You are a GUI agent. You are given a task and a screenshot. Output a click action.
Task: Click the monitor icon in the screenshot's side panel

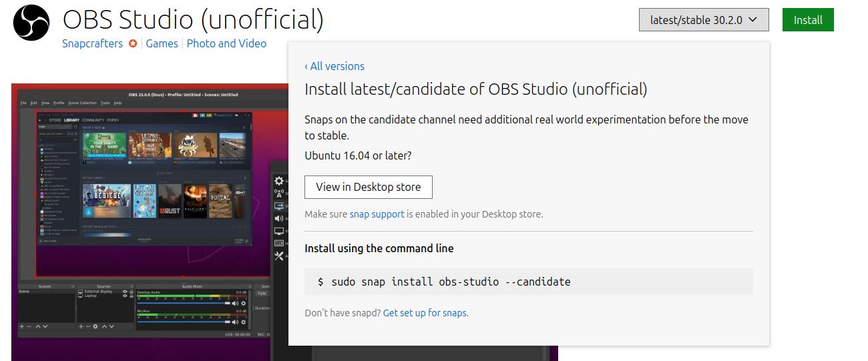tap(279, 232)
